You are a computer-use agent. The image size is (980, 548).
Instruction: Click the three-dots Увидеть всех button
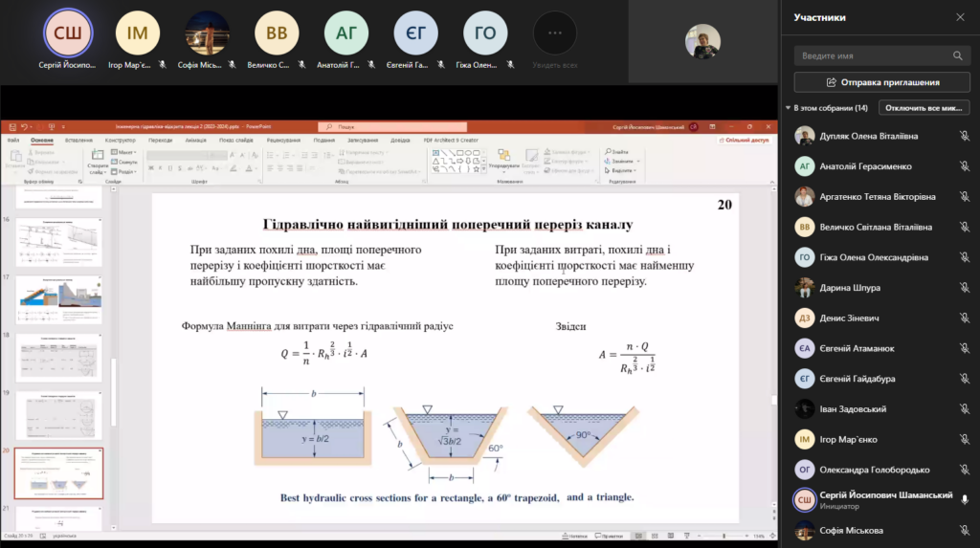[x=554, y=33]
